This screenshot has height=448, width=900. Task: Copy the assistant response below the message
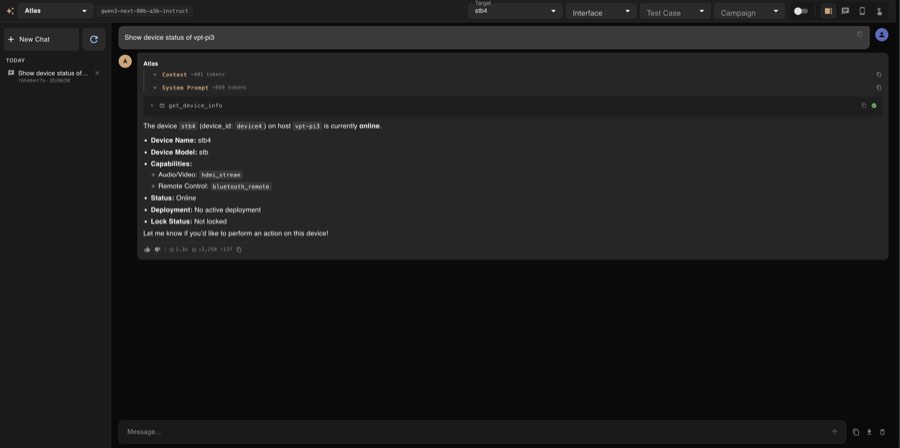point(239,250)
